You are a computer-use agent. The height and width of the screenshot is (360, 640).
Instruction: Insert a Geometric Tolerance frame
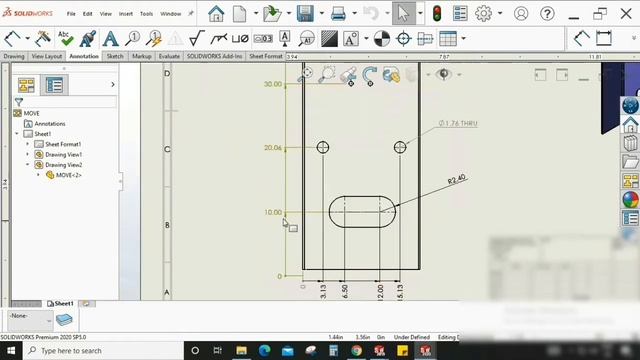point(263,39)
